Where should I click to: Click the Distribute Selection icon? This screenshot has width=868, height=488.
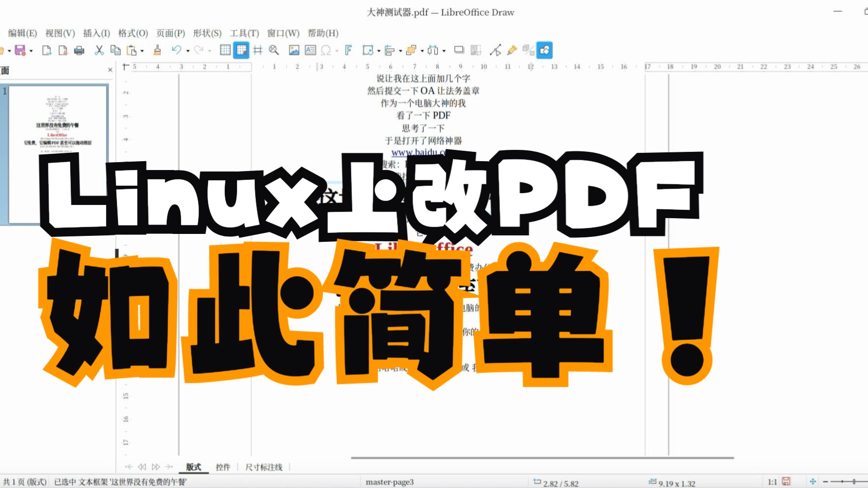(433, 50)
